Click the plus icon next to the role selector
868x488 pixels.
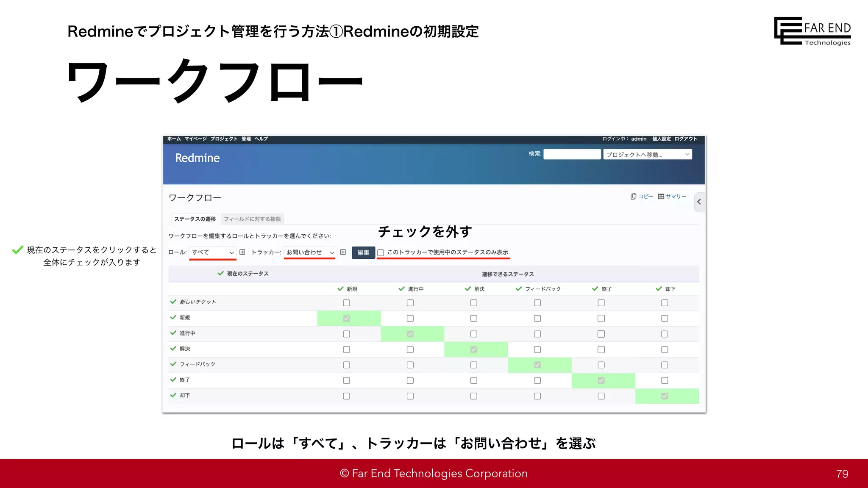[x=242, y=252]
